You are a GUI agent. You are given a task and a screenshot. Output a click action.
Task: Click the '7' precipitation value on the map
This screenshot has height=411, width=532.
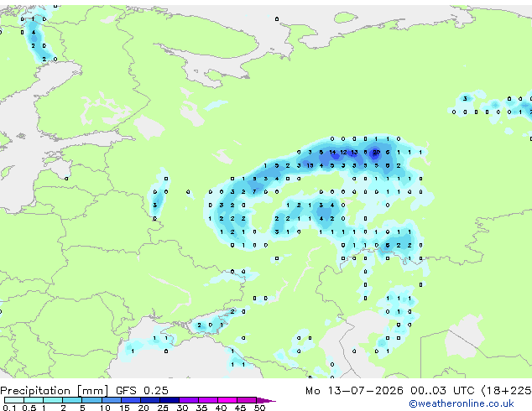point(254,192)
